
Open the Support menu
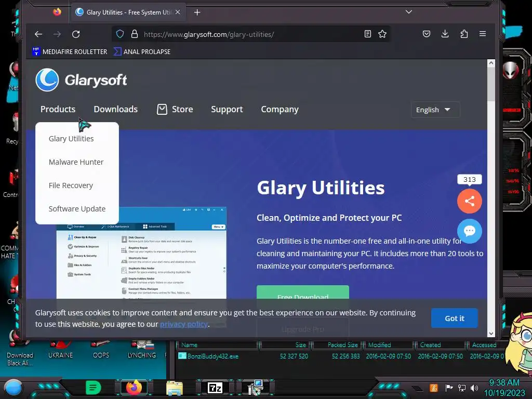pyautogui.click(x=227, y=109)
